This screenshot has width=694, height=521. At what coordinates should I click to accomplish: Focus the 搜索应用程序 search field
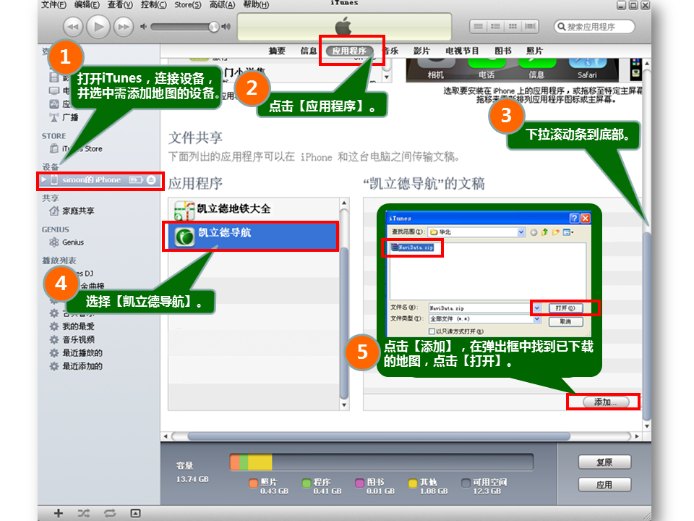(x=594, y=27)
